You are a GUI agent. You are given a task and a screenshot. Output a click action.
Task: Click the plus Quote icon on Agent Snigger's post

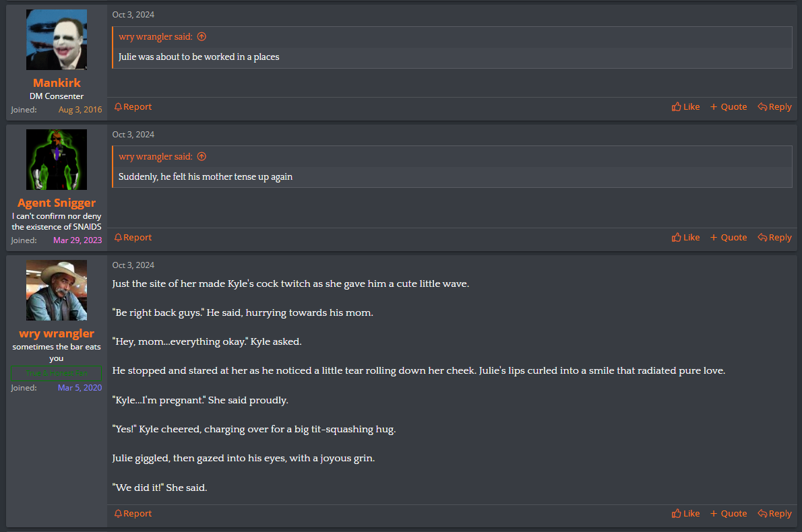[714, 238]
